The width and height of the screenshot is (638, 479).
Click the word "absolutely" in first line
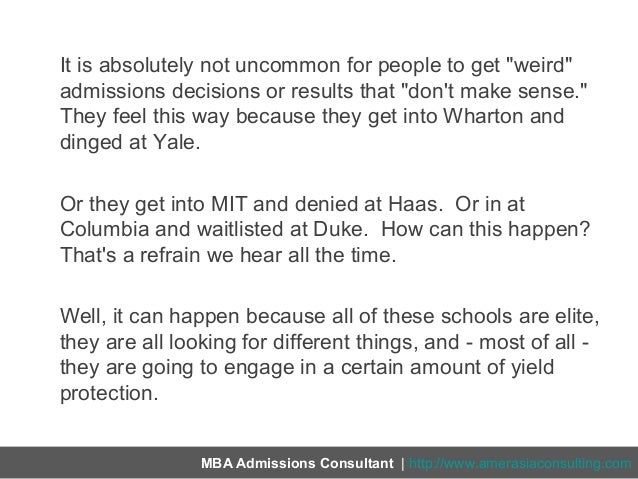pos(146,66)
